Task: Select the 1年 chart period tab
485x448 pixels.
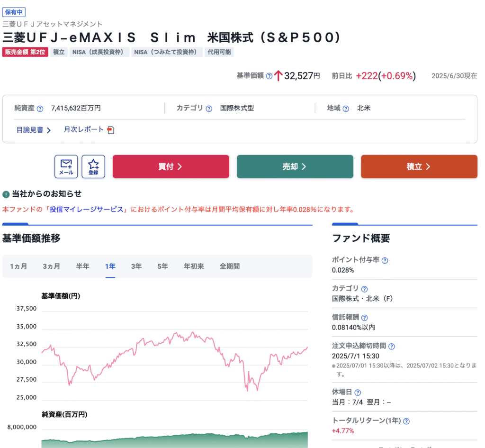Action: [x=110, y=266]
